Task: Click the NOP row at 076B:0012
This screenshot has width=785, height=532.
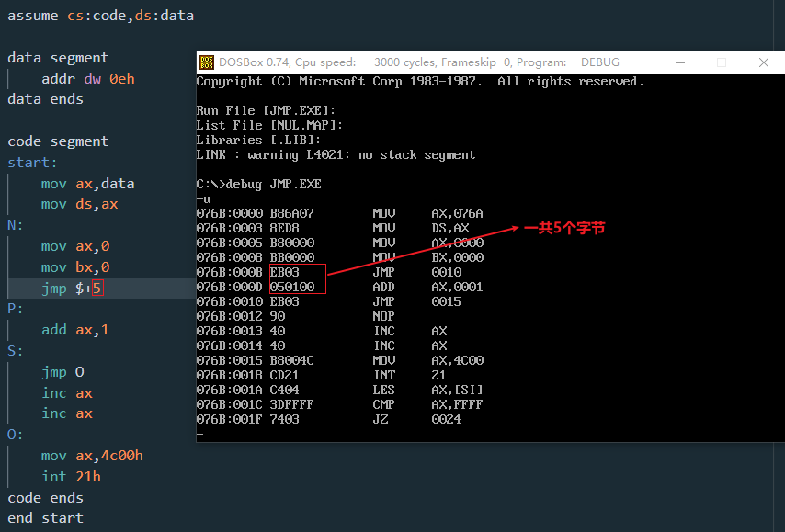Action: pyautogui.click(x=296, y=316)
